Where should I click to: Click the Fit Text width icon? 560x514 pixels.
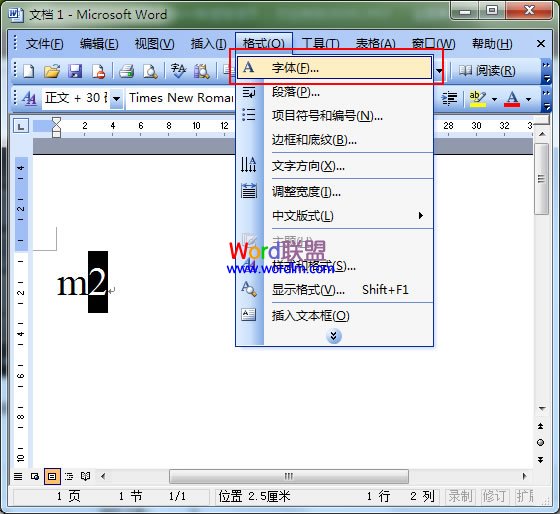tap(249, 191)
